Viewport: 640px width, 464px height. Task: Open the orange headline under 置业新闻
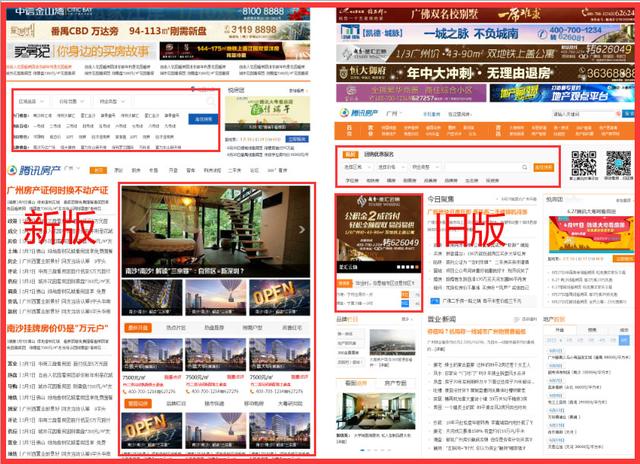477,331
